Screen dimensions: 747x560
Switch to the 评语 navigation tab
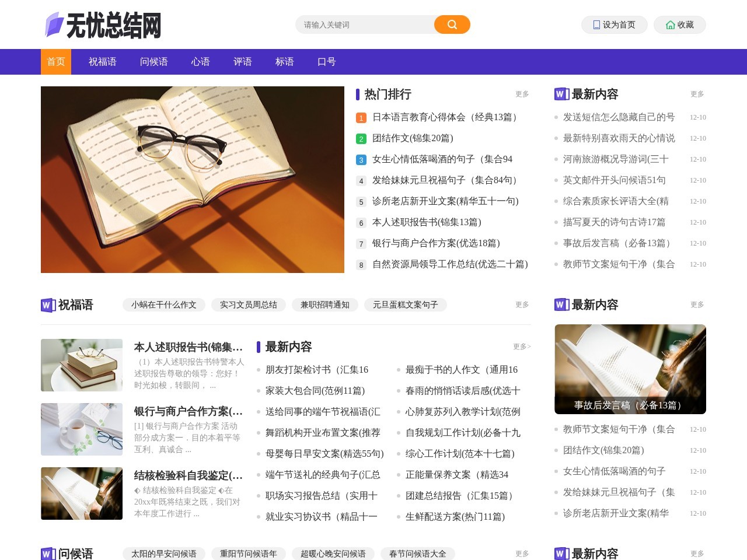click(243, 62)
